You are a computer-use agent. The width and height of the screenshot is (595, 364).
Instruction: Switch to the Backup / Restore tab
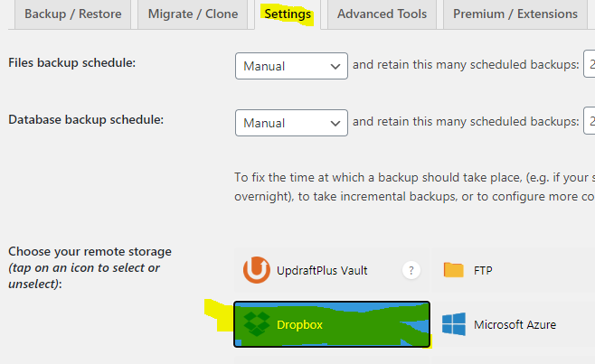click(73, 14)
